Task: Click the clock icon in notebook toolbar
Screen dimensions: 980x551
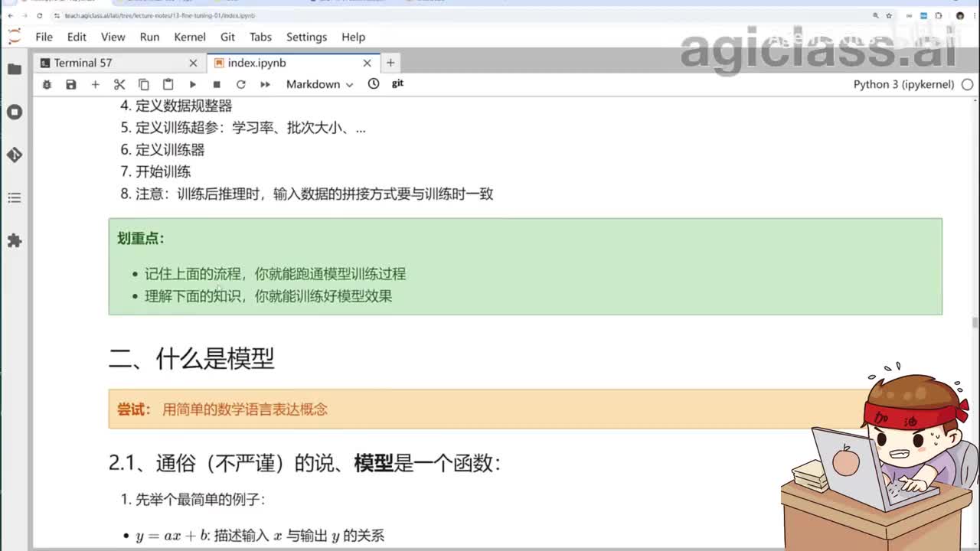Action: click(x=374, y=84)
